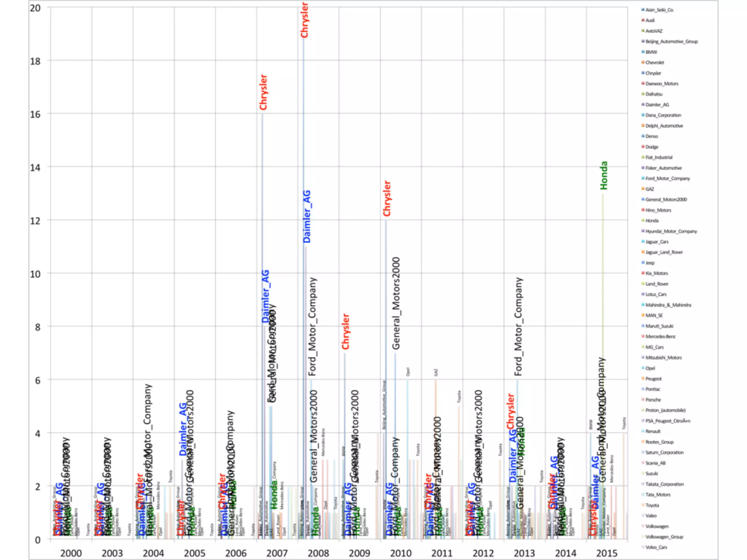Image resolution: width=747 pixels, height=560 pixels.
Task: Click the 2000 x-axis year label
Action: 71,553
